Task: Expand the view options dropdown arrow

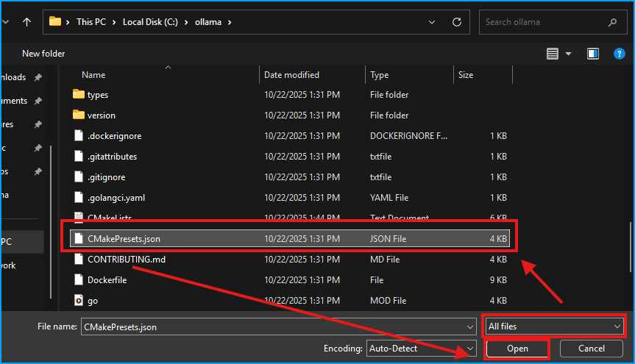Action: tap(569, 54)
